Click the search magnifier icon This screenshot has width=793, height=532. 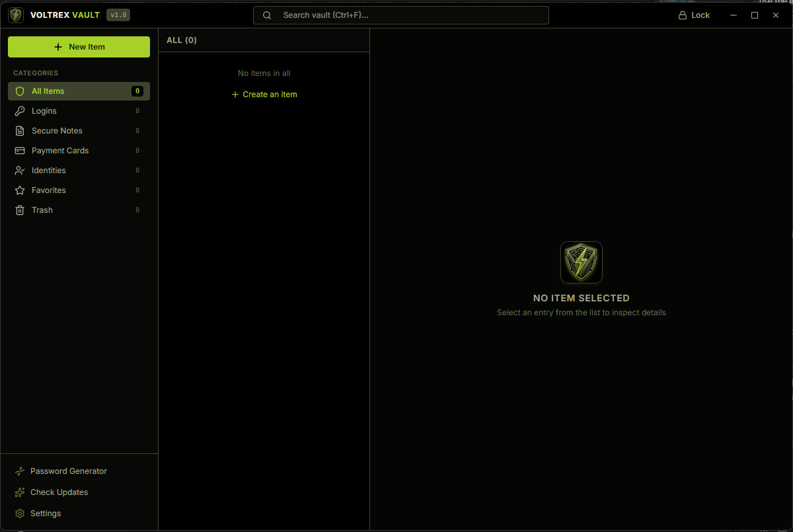pos(267,15)
